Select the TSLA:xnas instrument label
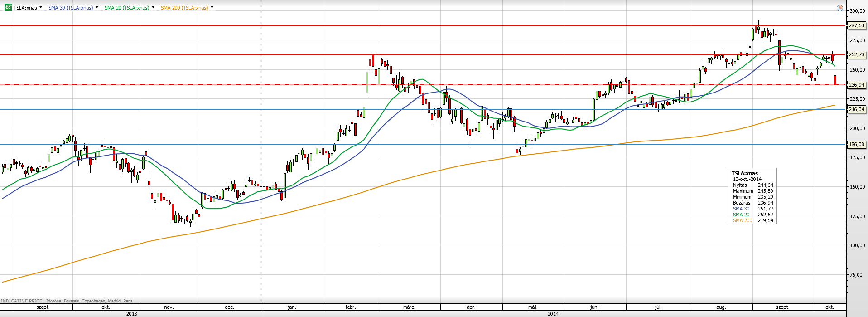The height and width of the screenshot is (317, 868). [25, 8]
